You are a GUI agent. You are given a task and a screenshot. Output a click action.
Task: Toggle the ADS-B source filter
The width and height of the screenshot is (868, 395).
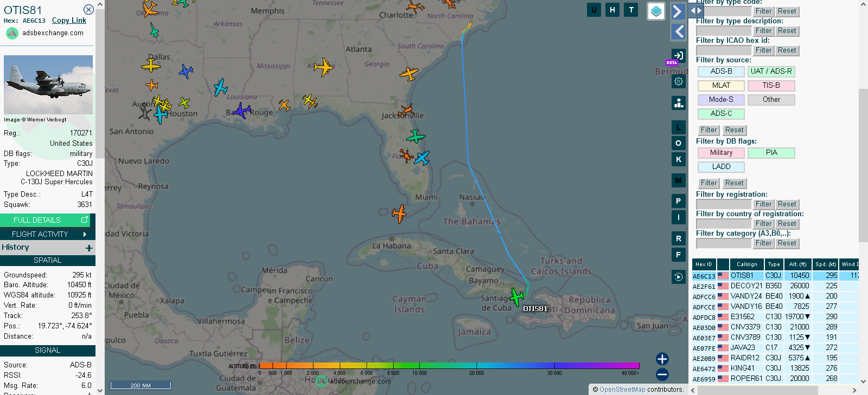click(x=721, y=72)
